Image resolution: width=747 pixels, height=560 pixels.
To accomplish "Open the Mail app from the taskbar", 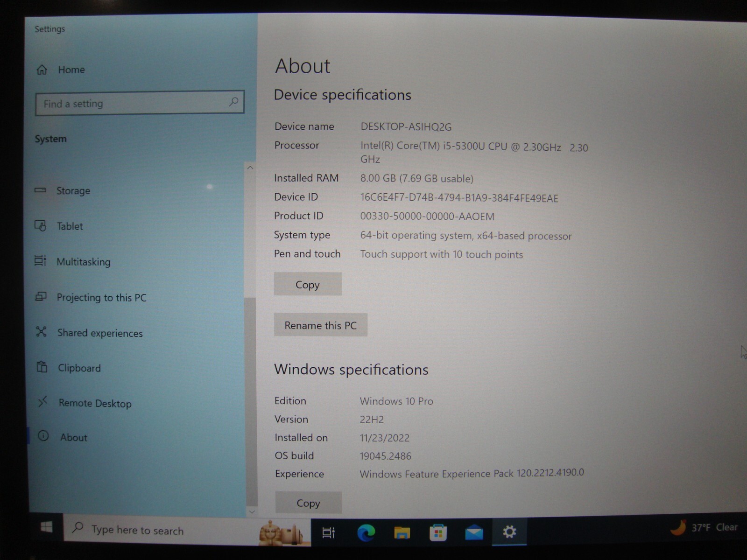I will [474, 532].
